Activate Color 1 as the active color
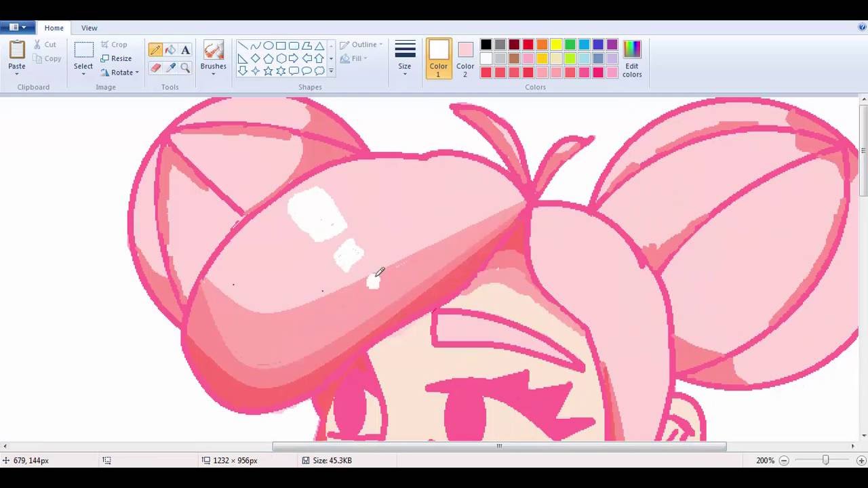Screen dimensions: 868x488 click(439, 58)
